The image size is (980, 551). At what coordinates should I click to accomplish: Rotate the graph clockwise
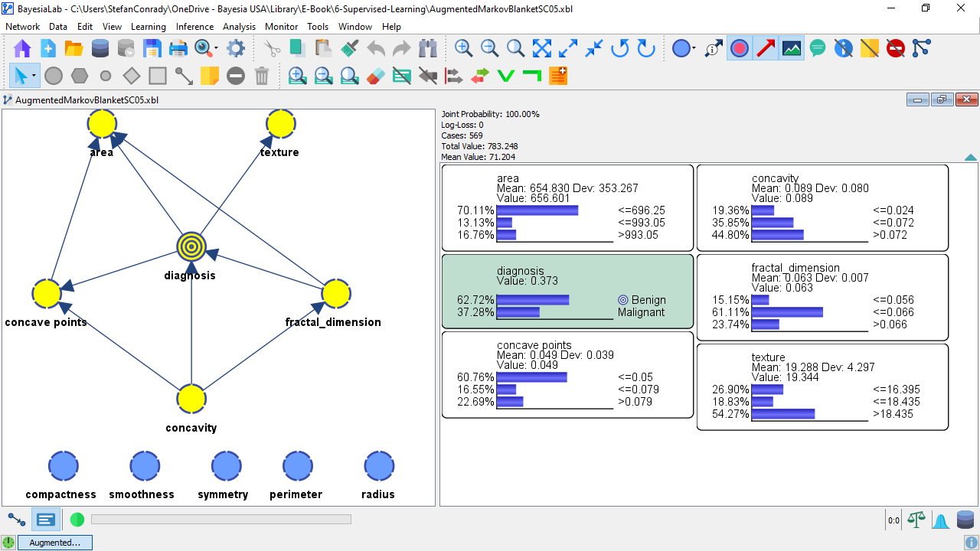646,49
